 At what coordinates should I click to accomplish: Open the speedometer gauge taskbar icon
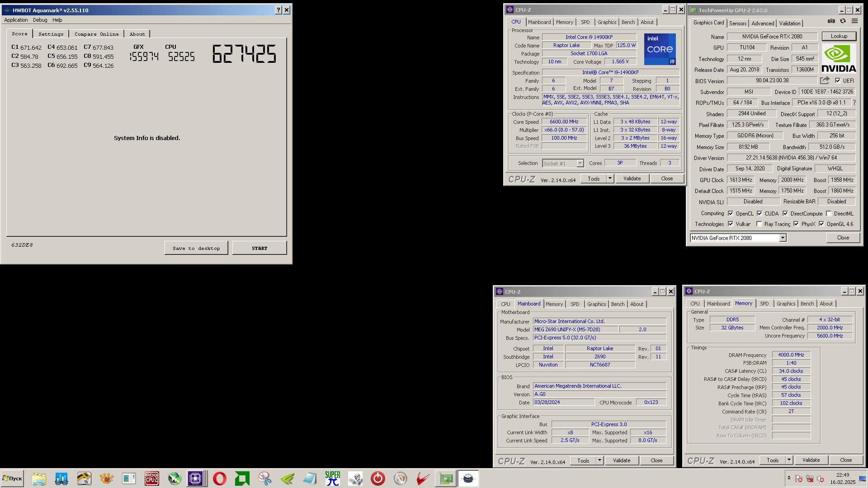400,479
